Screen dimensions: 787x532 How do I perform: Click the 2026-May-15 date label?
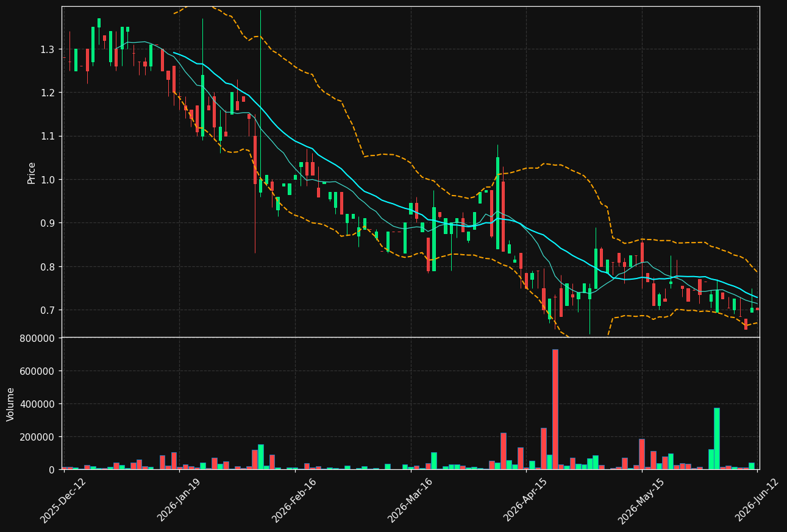pyautogui.click(x=641, y=500)
